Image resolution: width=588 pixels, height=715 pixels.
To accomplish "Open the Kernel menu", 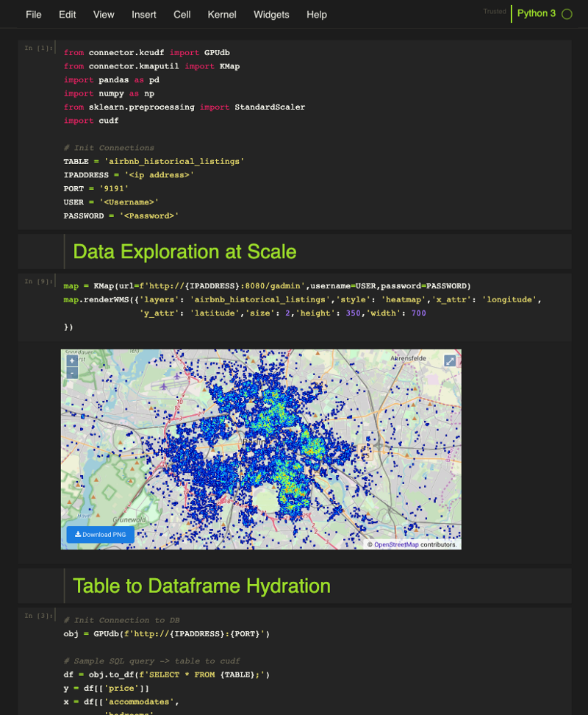I will [222, 15].
